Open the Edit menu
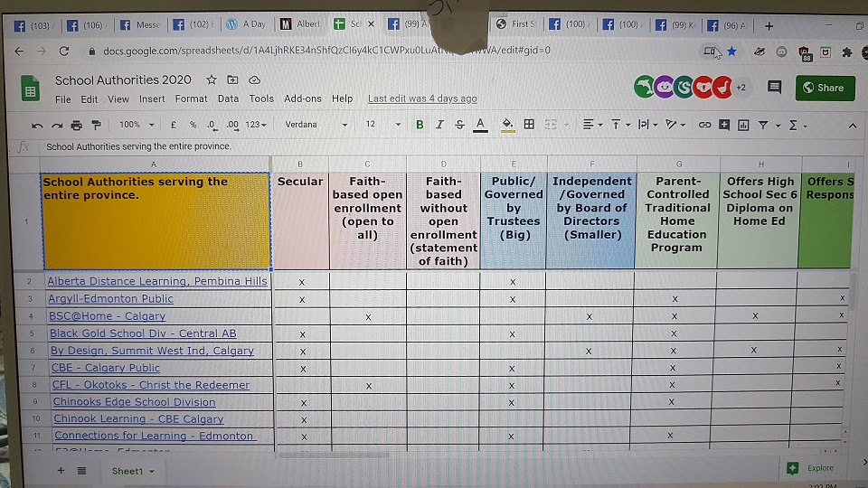 coord(90,99)
